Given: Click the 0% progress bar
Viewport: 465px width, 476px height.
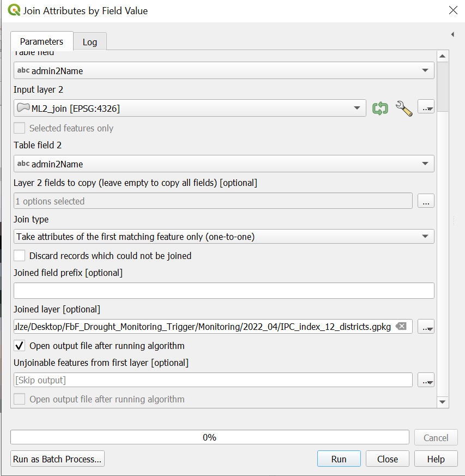Looking at the screenshot, I should 209,437.
